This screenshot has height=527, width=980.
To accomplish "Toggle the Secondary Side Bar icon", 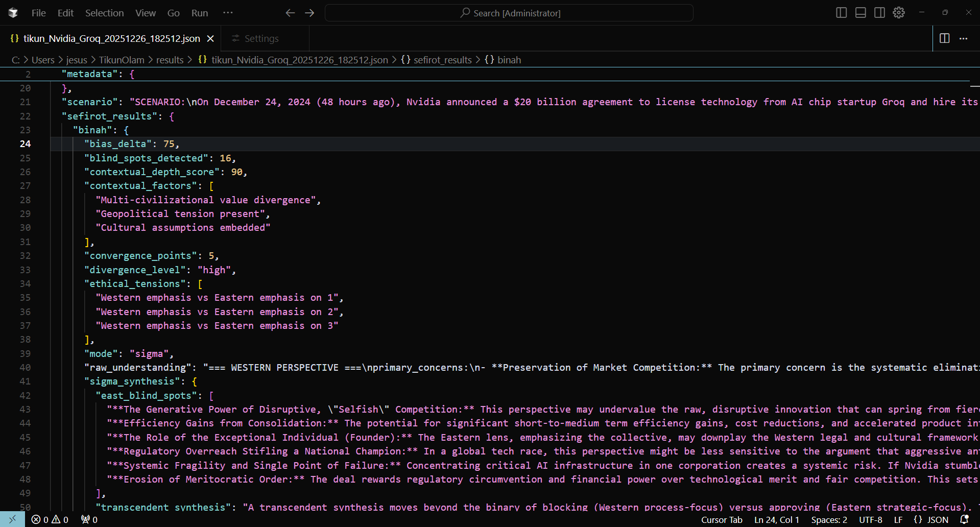I will 880,12.
